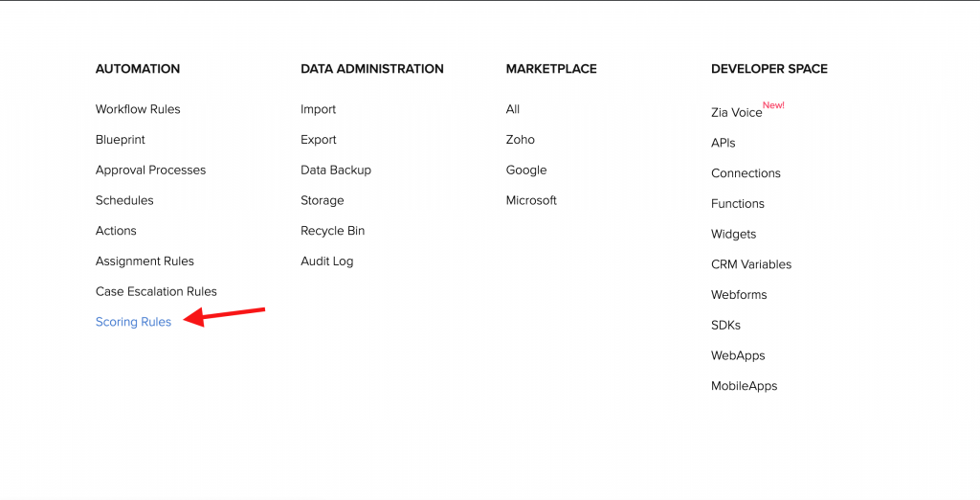Image resolution: width=980 pixels, height=500 pixels.
Task: Open the Import option
Action: (318, 109)
